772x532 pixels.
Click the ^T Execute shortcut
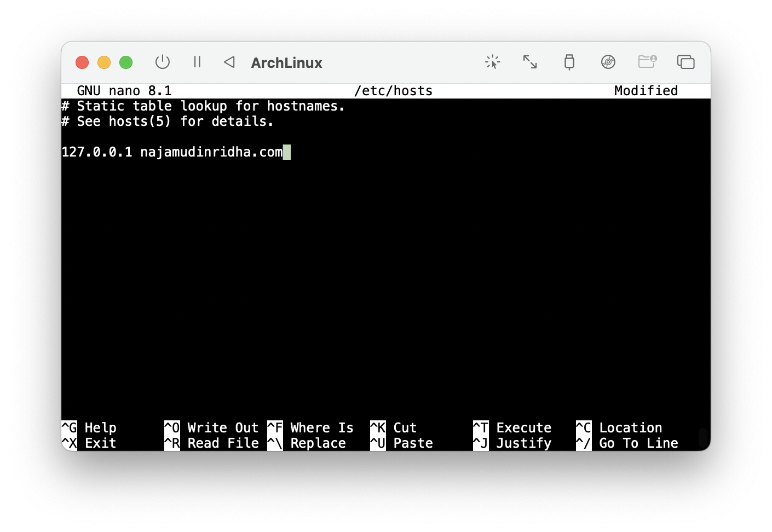click(x=512, y=428)
